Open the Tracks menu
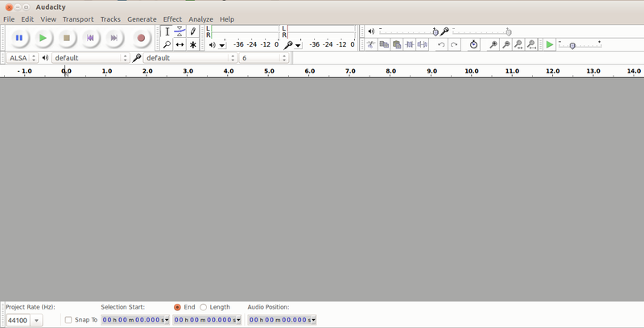This screenshot has height=328, width=644. [110, 19]
